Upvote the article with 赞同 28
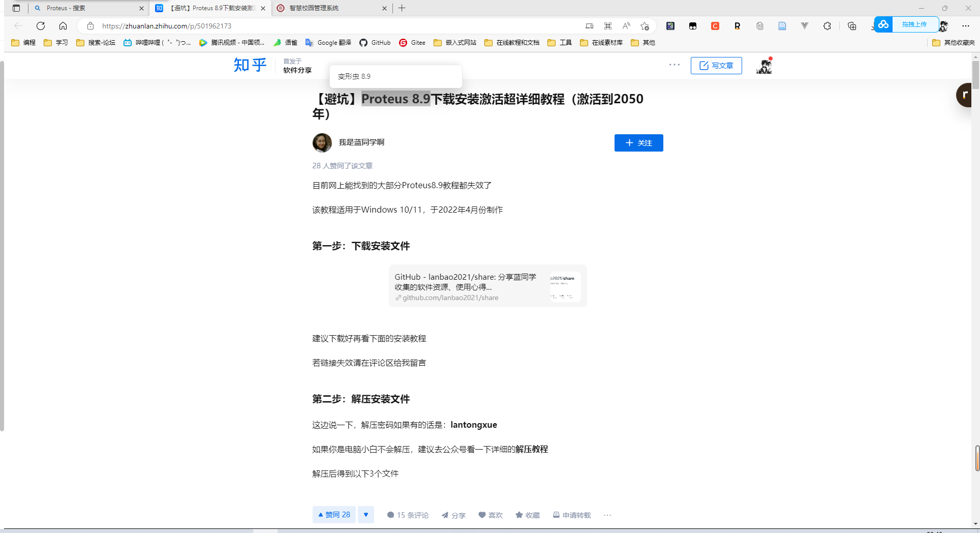Screen dimensions: 980x533 334,515
